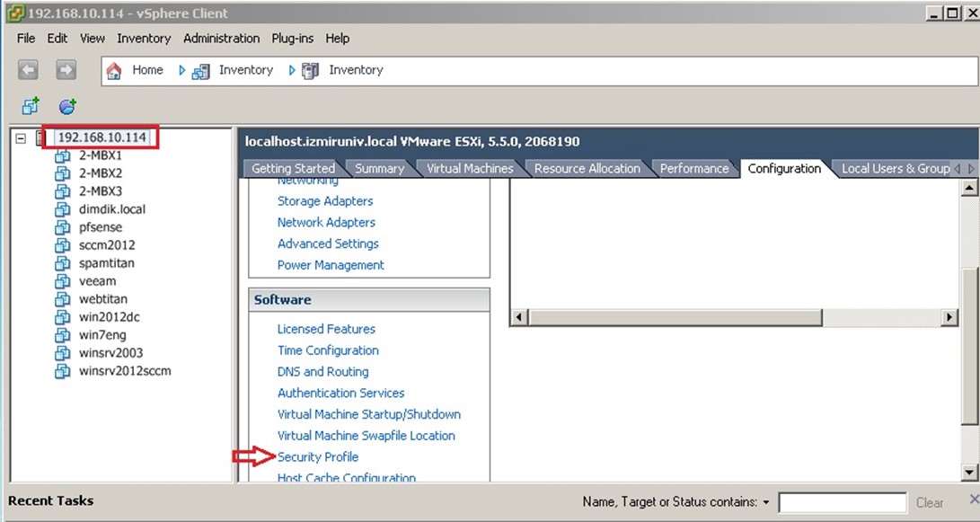Select the 192.168.10.114 host in tree
Viewport: 980px width, 522px height.
tap(102, 137)
